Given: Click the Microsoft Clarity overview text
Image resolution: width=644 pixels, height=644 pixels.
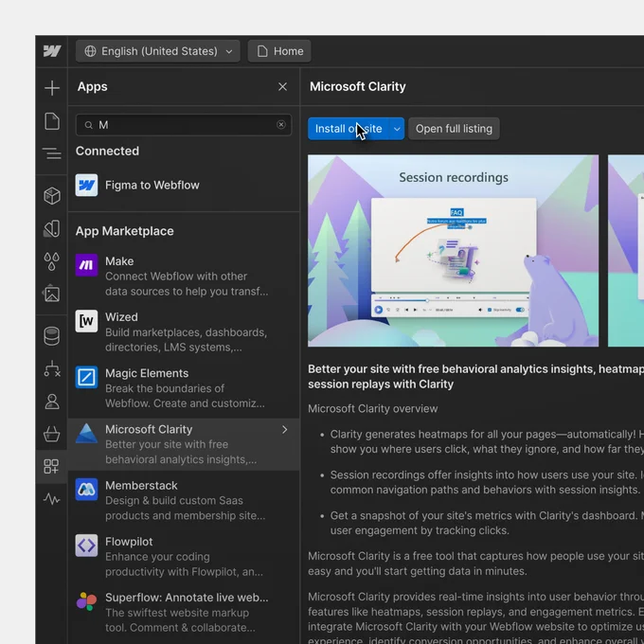Looking at the screenshot, I should pos(372,409).
